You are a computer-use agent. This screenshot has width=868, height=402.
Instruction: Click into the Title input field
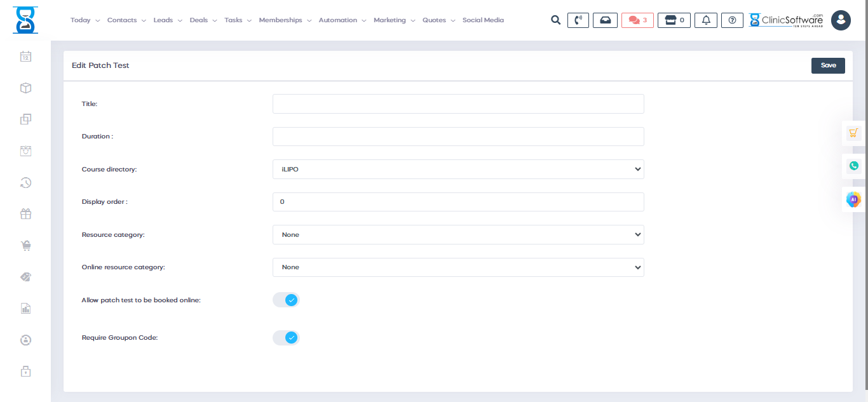point(458,104)
